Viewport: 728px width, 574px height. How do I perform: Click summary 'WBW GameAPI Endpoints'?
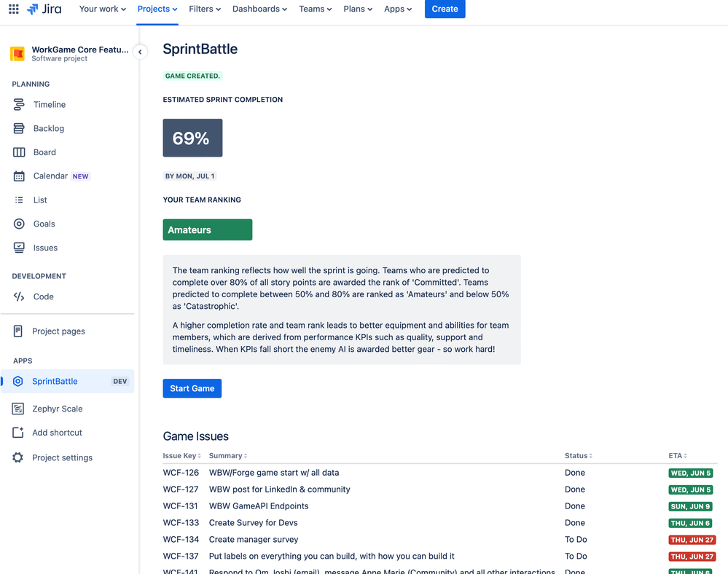tap(259, 506)
